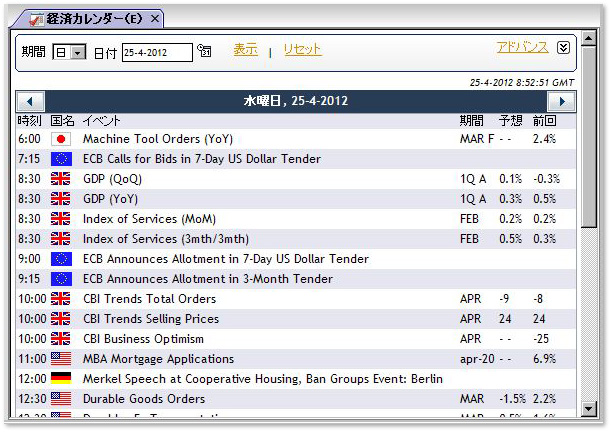
Task: Click the timestamp 25-4-2012 8:52:51 GMT
Action: (521, 83)
